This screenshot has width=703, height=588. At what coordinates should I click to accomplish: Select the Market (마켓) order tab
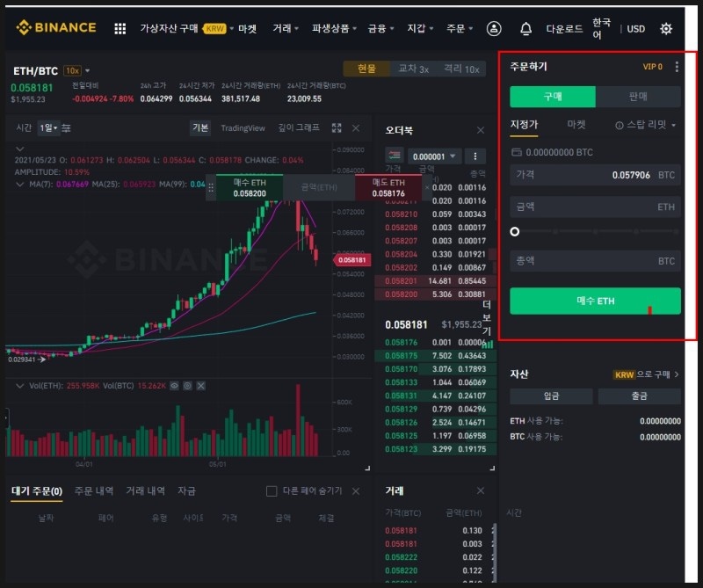click(x=576, y=125)
